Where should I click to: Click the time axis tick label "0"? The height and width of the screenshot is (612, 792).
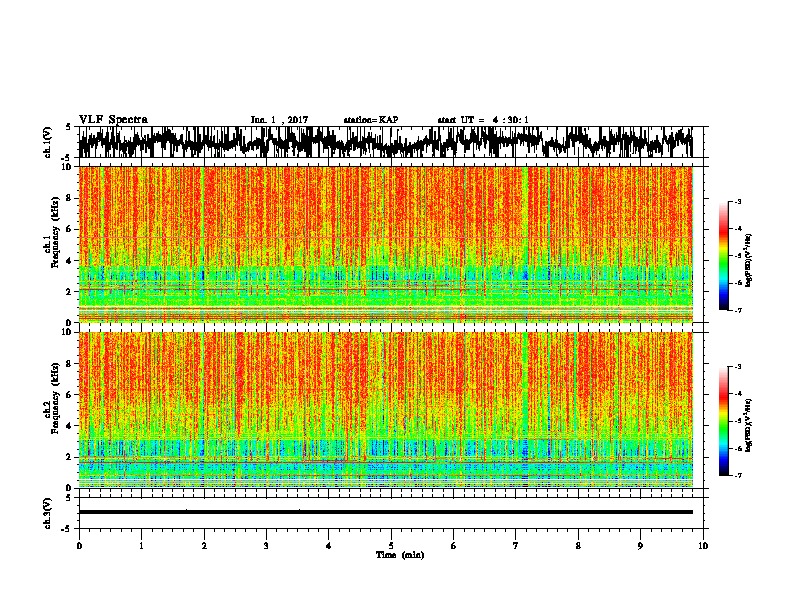click(79, 546)
